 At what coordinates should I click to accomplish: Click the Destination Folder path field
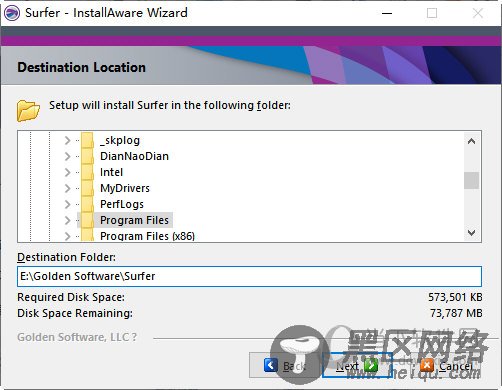(x=249, y=276)
